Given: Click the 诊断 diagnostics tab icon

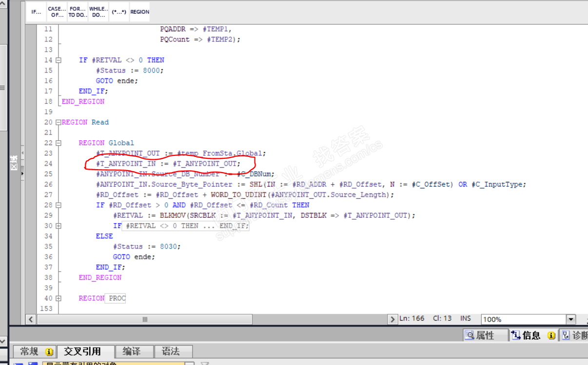Looking at the screenshot, I should 566,335.
